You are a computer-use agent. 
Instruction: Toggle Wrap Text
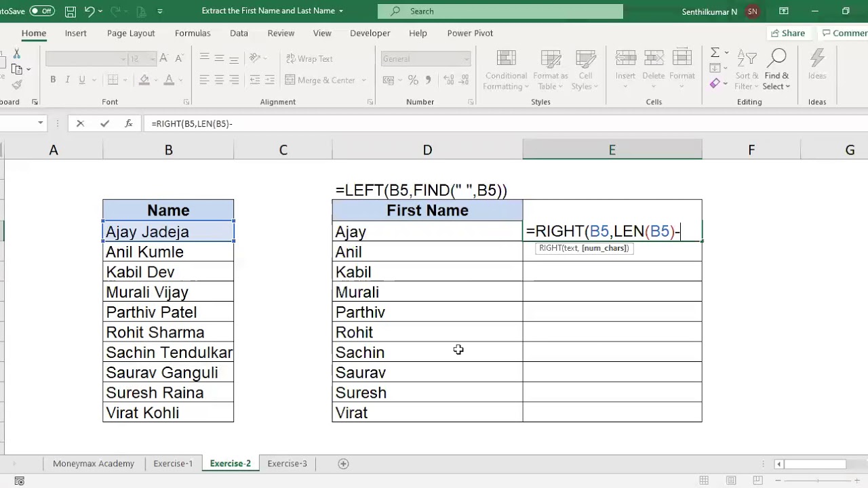[309, 59]
